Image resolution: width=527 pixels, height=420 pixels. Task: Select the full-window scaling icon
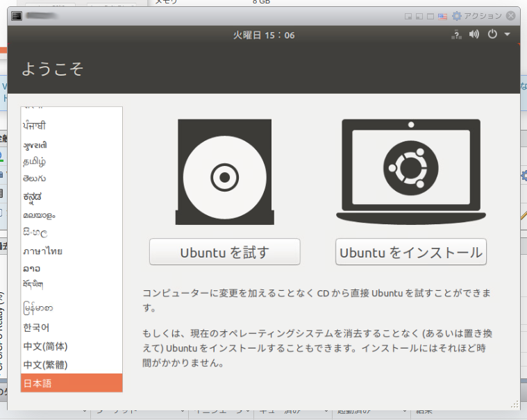click(x=430, y=16)
